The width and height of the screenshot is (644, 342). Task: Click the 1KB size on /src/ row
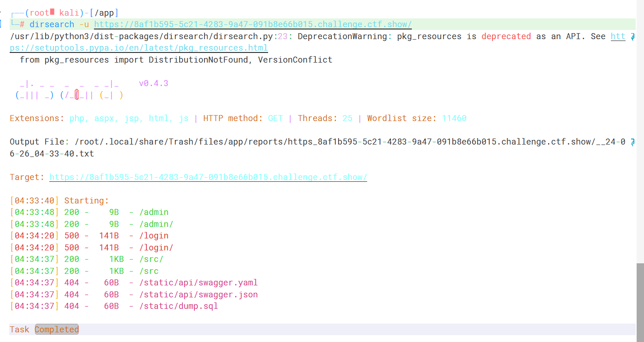tap(116, 259)
